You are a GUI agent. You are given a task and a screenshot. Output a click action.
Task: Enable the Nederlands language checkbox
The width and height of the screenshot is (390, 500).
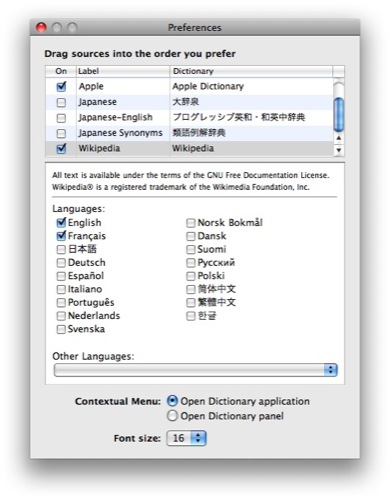coord(61,316)
